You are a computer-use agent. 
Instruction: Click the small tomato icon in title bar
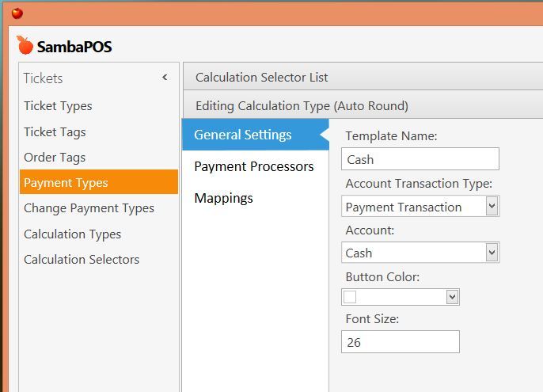tap(17, 13)
